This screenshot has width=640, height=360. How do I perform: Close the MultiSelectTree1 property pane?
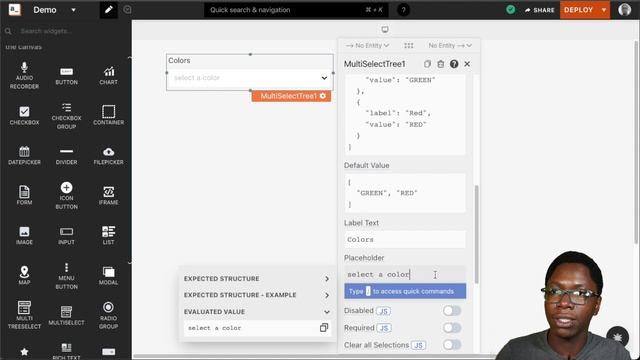467,64
